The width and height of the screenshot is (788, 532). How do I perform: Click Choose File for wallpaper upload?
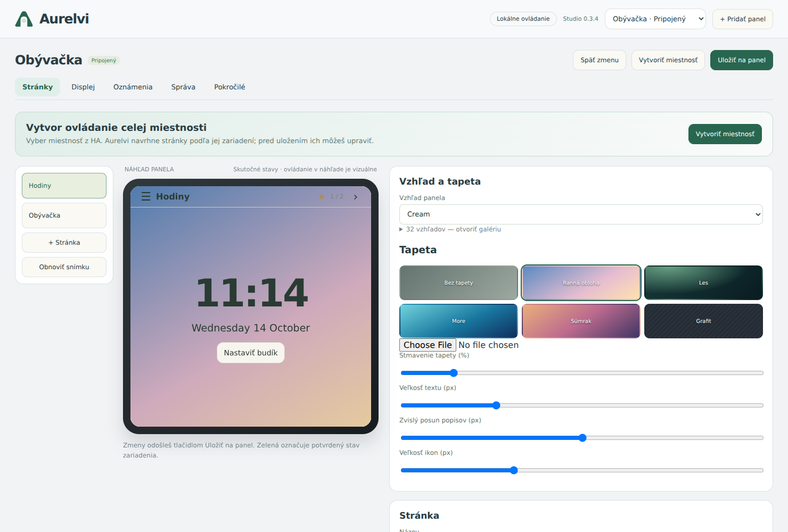pos(428,345)
